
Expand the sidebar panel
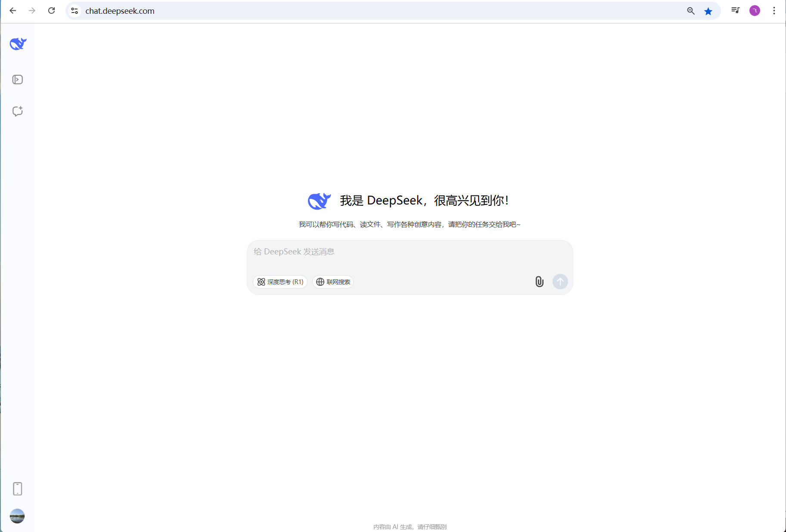(x=18, y=80)
